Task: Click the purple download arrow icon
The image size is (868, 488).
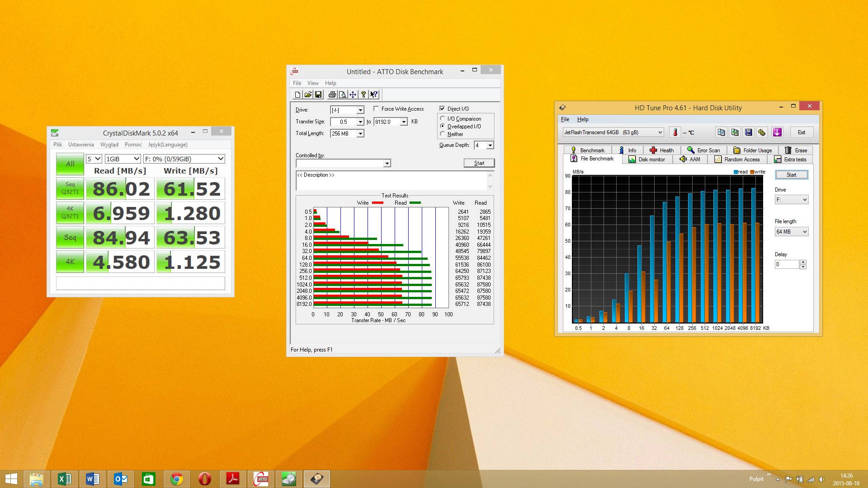Action: (x=777, y=132)
